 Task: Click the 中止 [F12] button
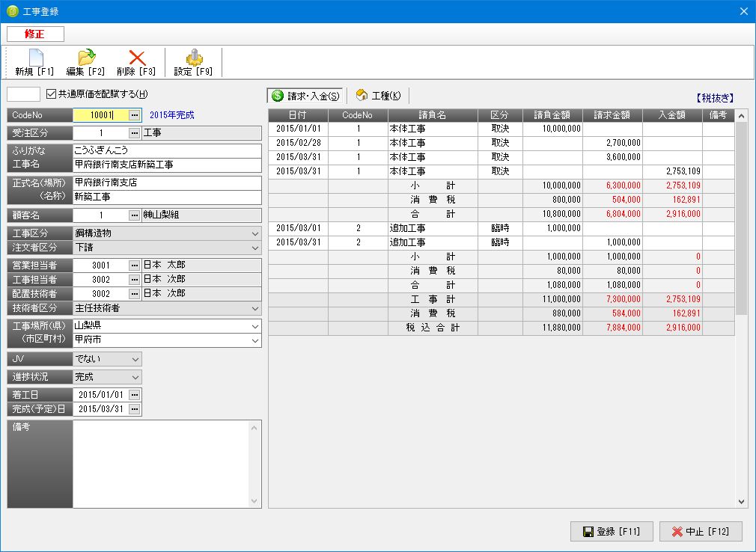coord(701,531)
